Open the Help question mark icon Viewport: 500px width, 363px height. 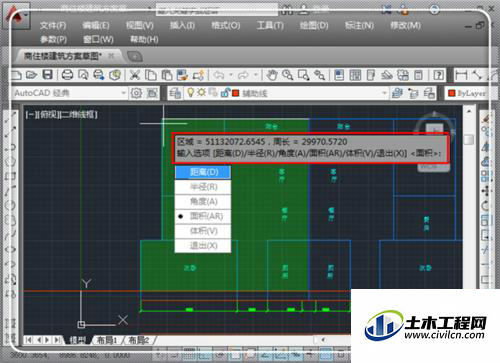click(x=439, y=75)
